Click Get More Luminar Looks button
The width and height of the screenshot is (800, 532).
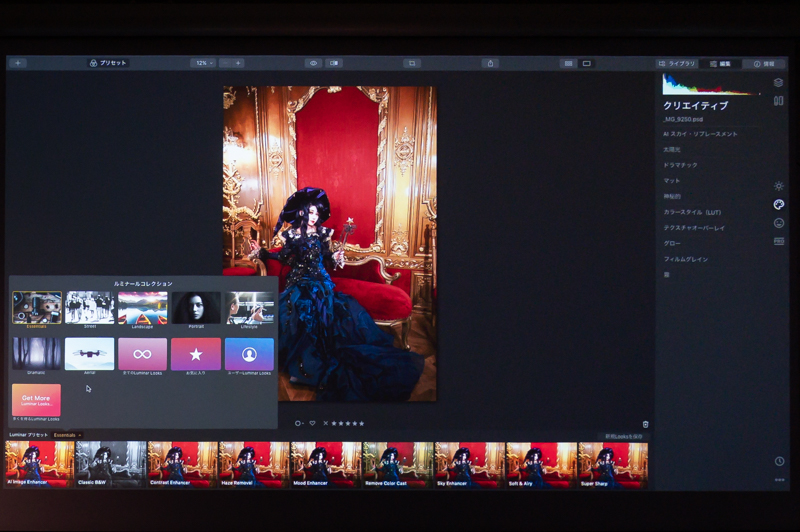[36, 400]
